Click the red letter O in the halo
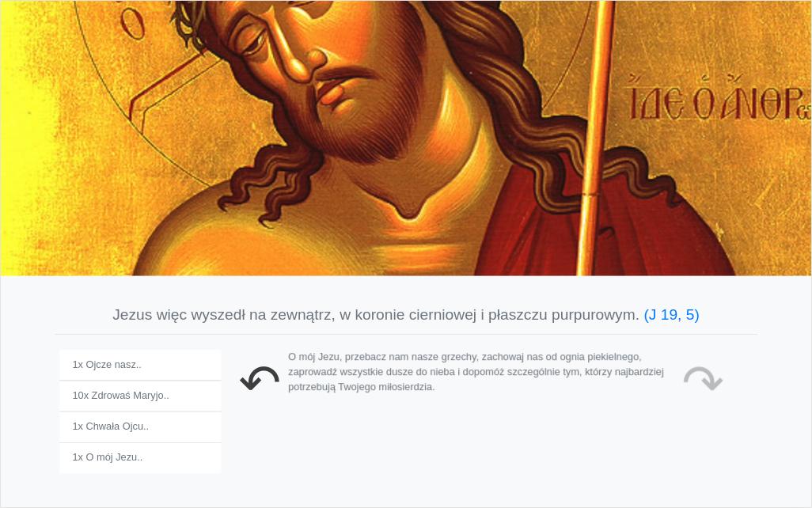 (x=133, y=23)
